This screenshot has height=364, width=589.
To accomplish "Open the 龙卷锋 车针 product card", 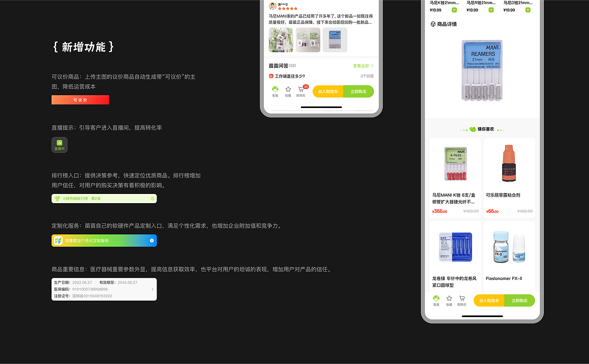I will click(x=456, y=256).
